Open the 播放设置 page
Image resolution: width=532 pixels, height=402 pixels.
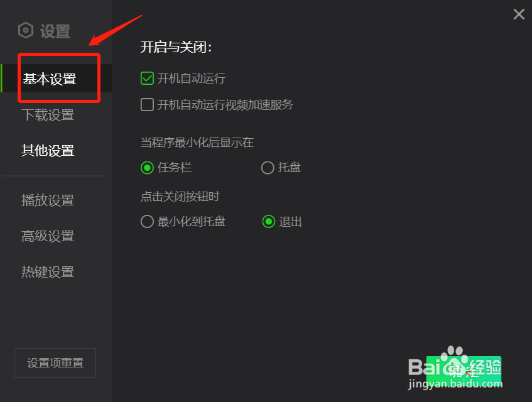48,200
